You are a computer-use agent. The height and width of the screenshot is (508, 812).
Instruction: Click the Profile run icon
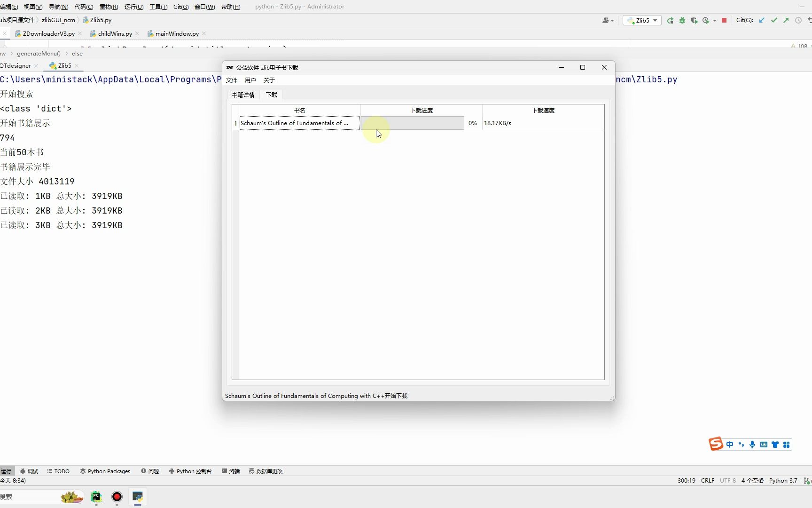click(705, 20)
